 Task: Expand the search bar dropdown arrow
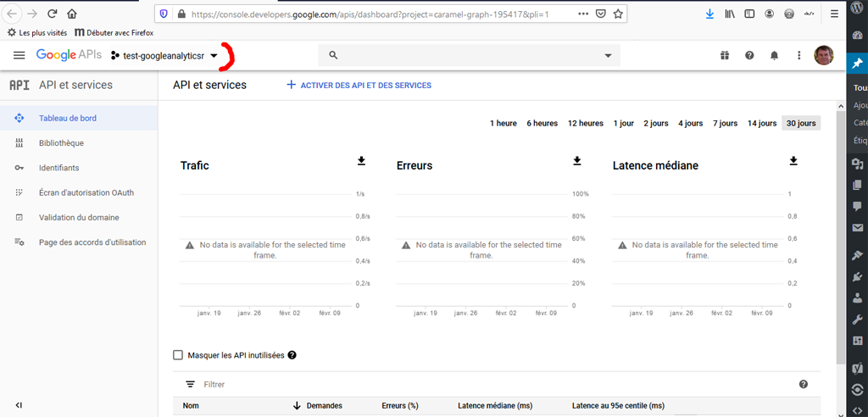click(x=608, y=55)
